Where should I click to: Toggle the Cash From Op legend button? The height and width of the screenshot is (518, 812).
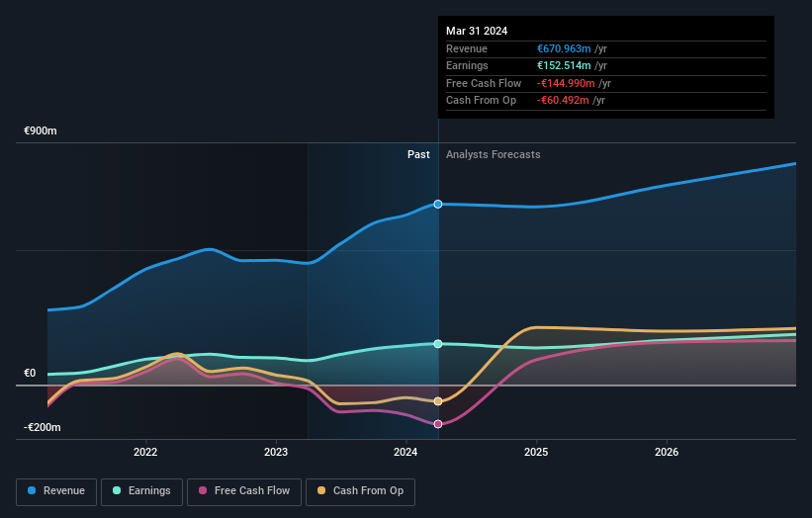click(x=360, y=491)
